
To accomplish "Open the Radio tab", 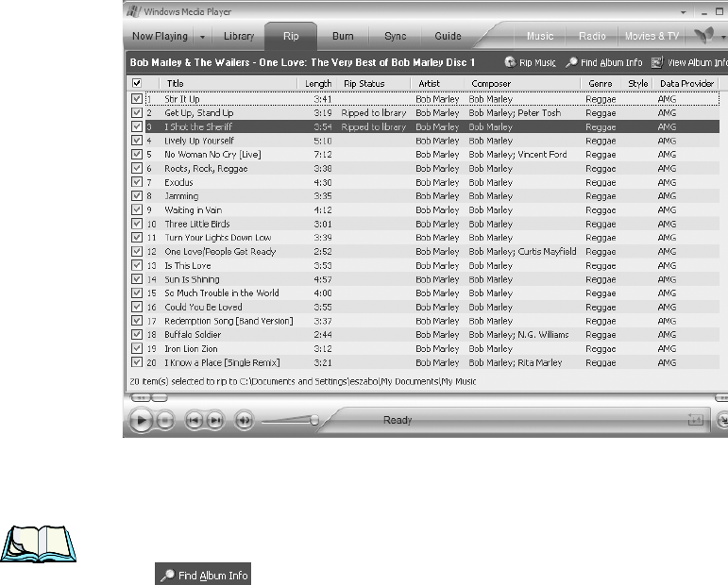I will [x=592, y=36].
